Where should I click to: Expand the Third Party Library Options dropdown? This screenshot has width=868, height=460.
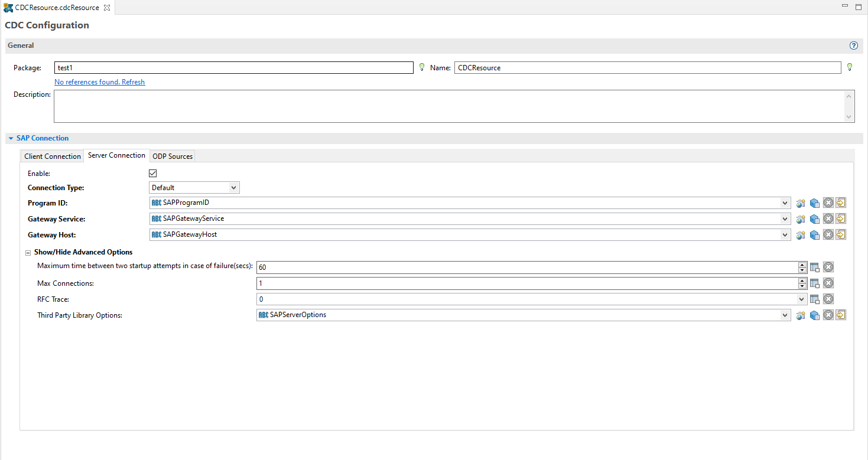(x=785, y=315)
